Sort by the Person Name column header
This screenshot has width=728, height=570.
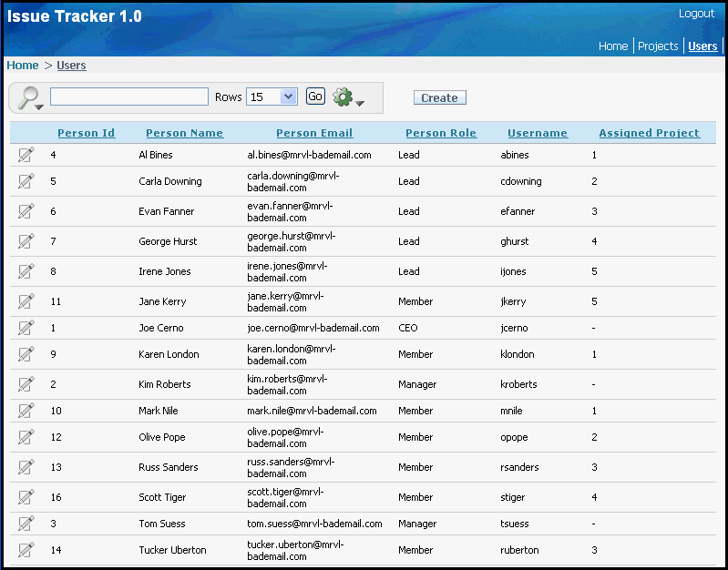(x=184, y=133)
